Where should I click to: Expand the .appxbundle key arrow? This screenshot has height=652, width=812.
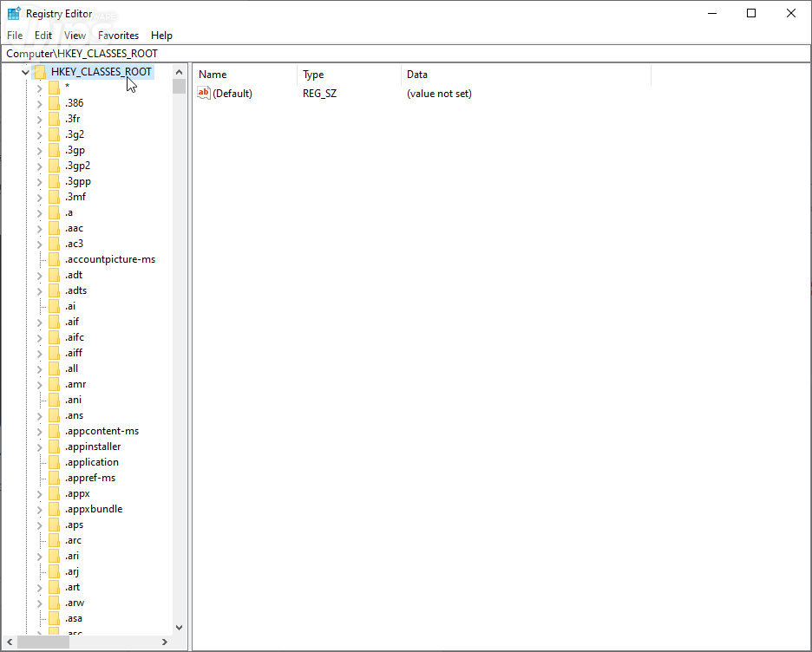(x=39, y=510)
